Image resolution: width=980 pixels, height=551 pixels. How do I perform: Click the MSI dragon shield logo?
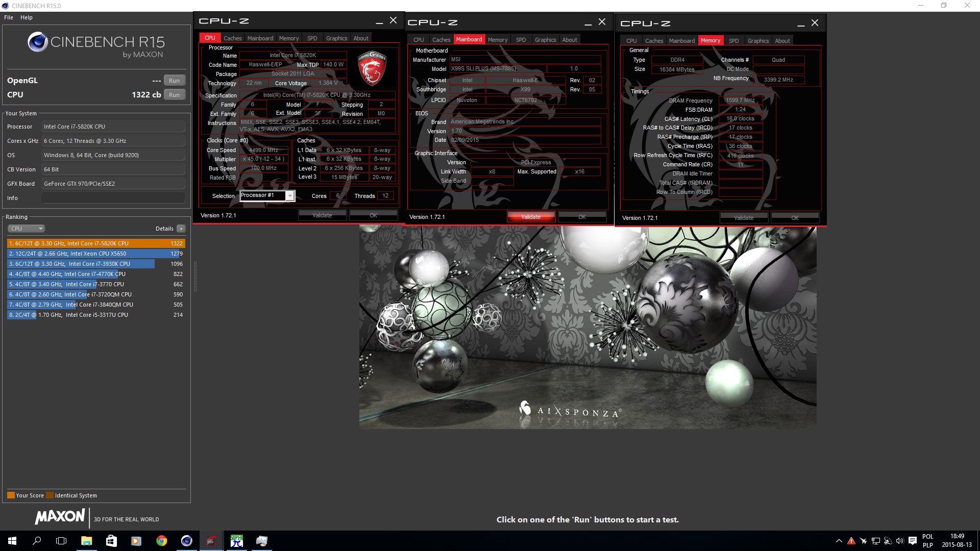coord(372,68)
